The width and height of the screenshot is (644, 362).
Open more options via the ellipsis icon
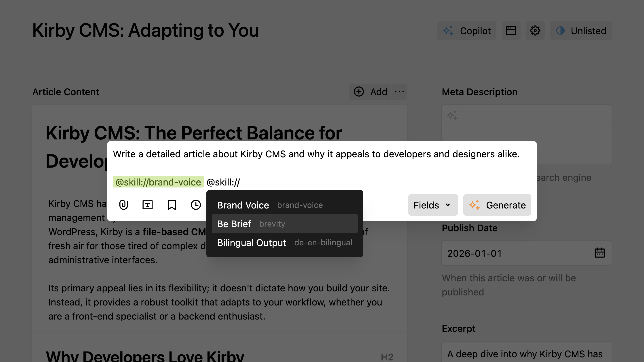pyautogui.click(x=399, y=92)
